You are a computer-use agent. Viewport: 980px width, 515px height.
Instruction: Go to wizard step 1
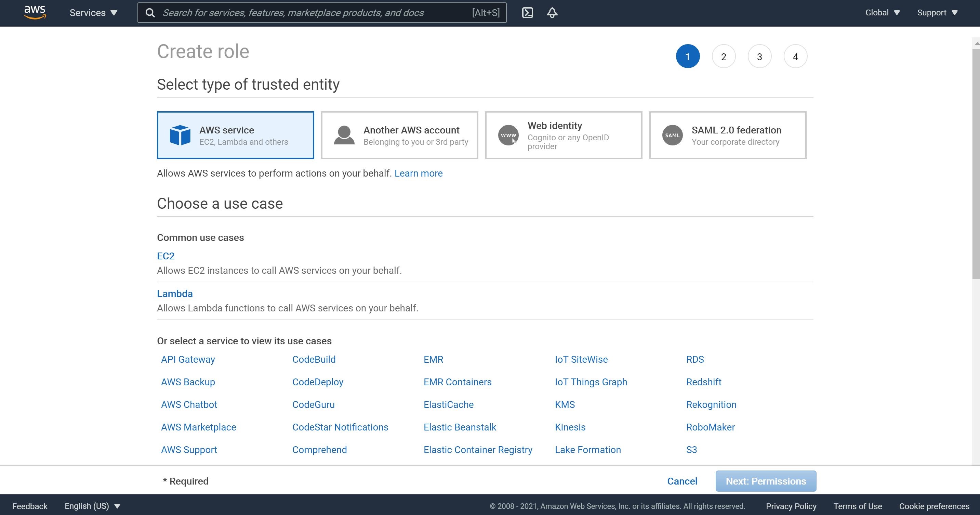687,56
